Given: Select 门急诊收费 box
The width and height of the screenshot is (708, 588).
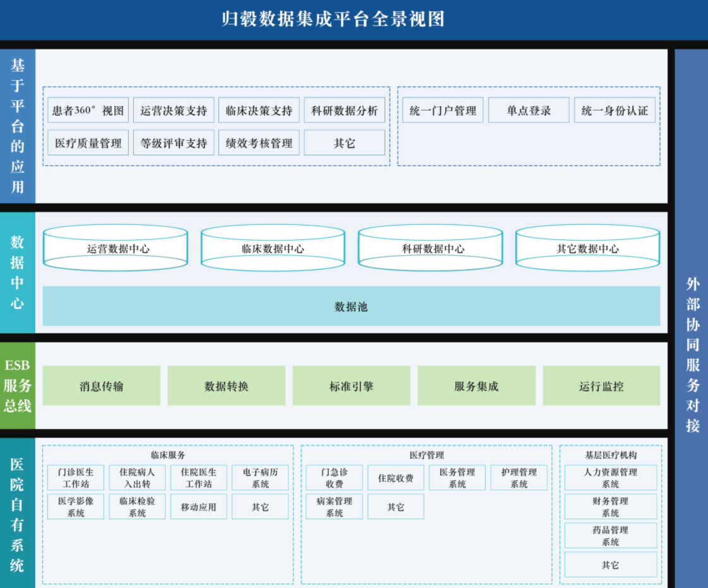Looking at the screenshot, I should click(334, 478).
